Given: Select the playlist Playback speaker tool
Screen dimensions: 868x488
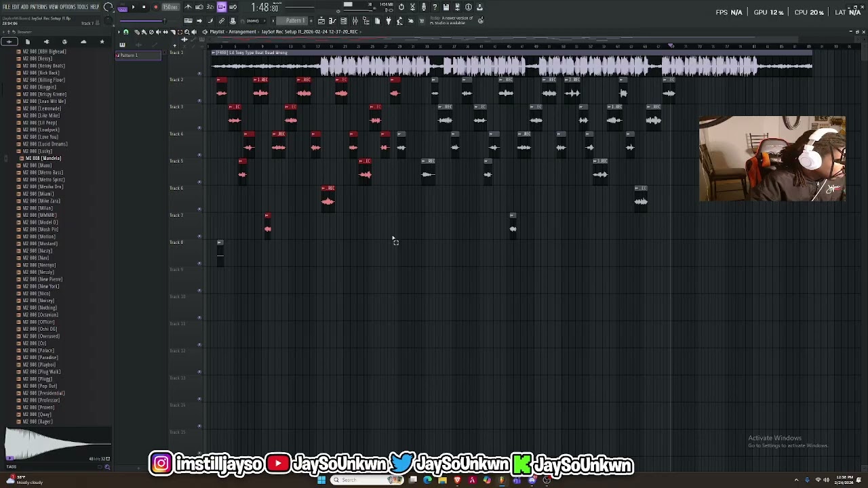Looking at the screenshot, I should (x=194, y=32).
